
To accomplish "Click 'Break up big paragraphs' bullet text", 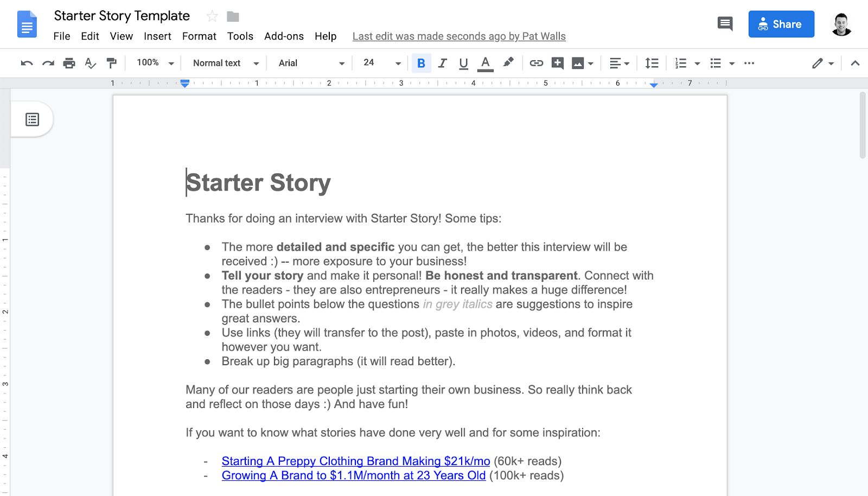I will click(339, 361).
